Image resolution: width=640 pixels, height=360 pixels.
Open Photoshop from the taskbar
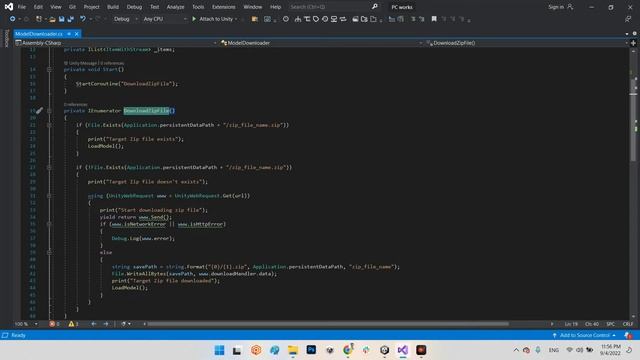(311, 350)
